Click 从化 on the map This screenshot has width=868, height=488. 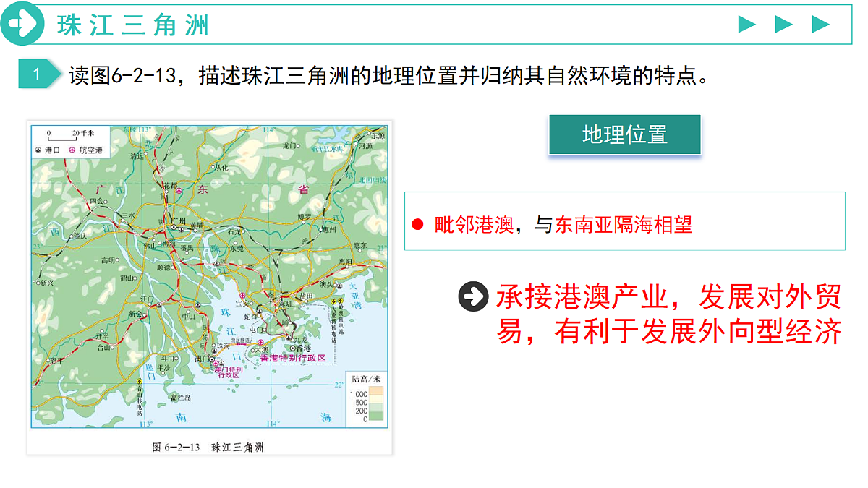(222, 168)
